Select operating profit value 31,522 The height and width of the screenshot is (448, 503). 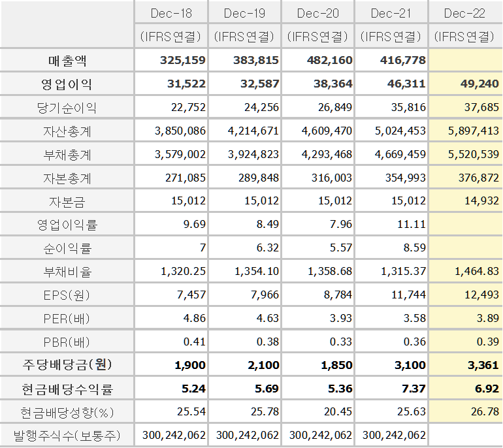click(x=186, y=84)
